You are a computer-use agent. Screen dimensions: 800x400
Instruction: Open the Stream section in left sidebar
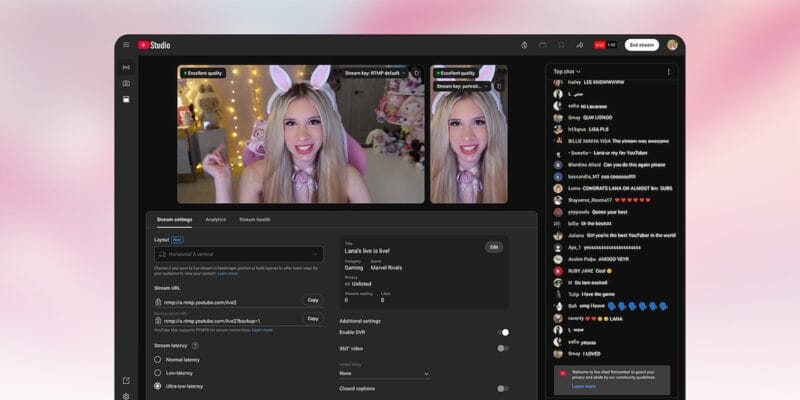coord(126,67)
